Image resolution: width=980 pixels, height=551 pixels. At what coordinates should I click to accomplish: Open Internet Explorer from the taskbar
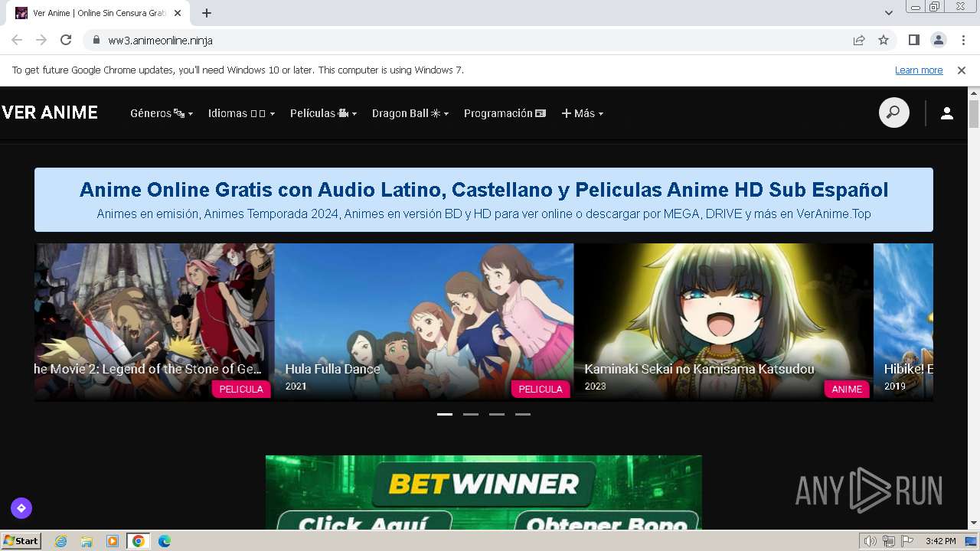pos(60,541)
